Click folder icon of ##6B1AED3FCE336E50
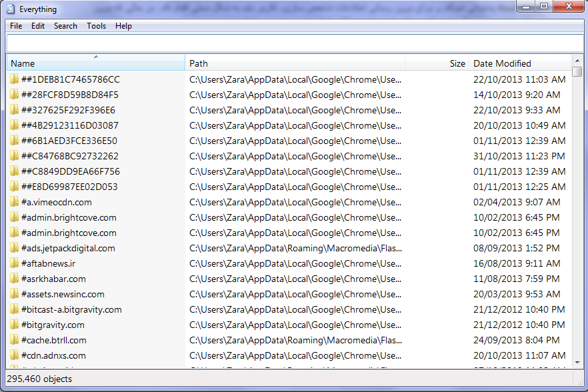 [x=14, y=141]
